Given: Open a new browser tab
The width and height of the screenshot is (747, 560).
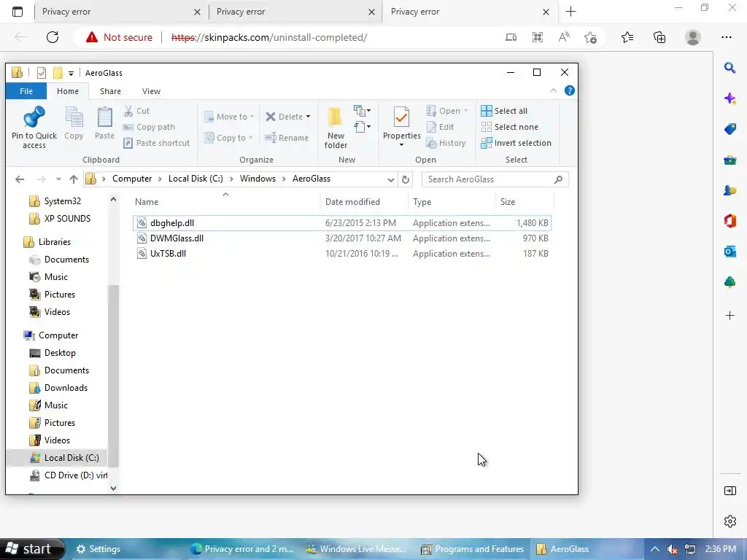Looking at the screenshot, I should 570,12.
